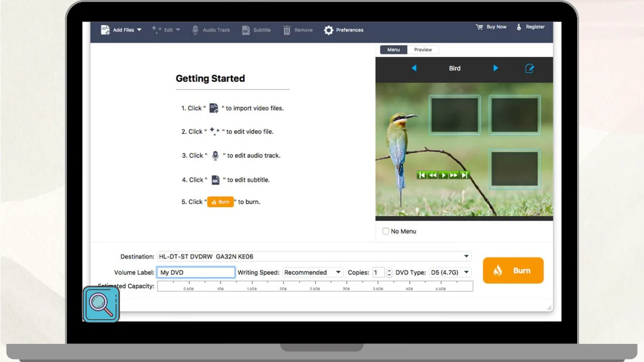The image size is (644, 362).
Task: Click the Register icon
Action: pyautogui.click(x=519, y=27)
